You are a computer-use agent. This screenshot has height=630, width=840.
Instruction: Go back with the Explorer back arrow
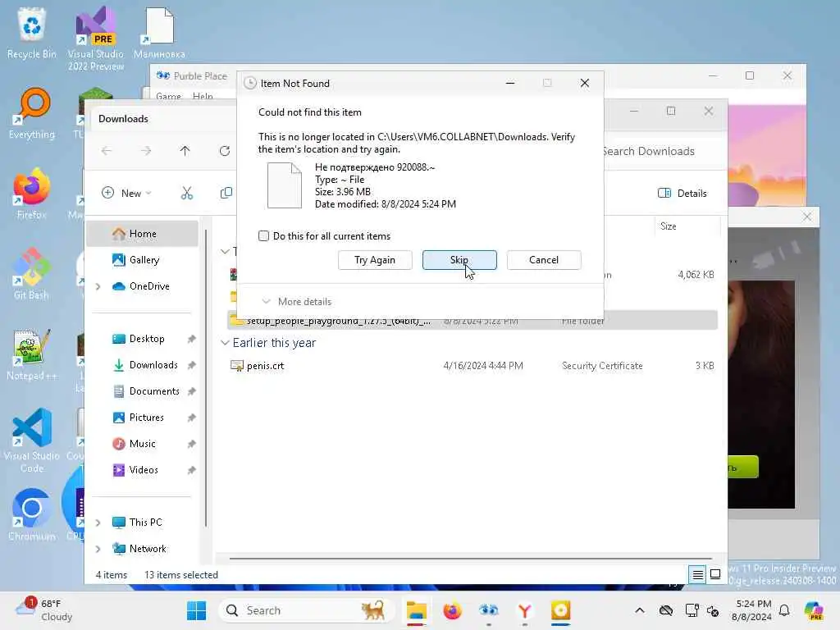pos(106,151)
